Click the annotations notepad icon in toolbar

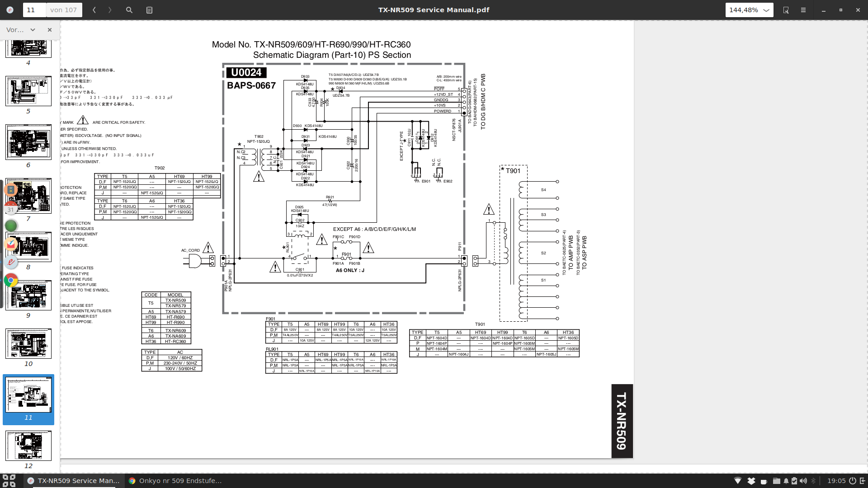coord(149,10)
